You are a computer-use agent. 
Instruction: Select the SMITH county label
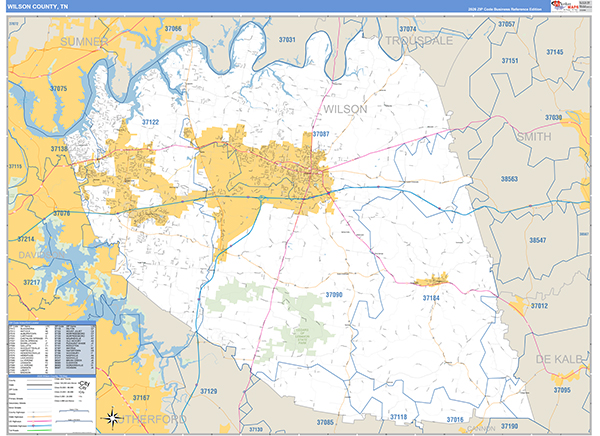coord(534,137)
